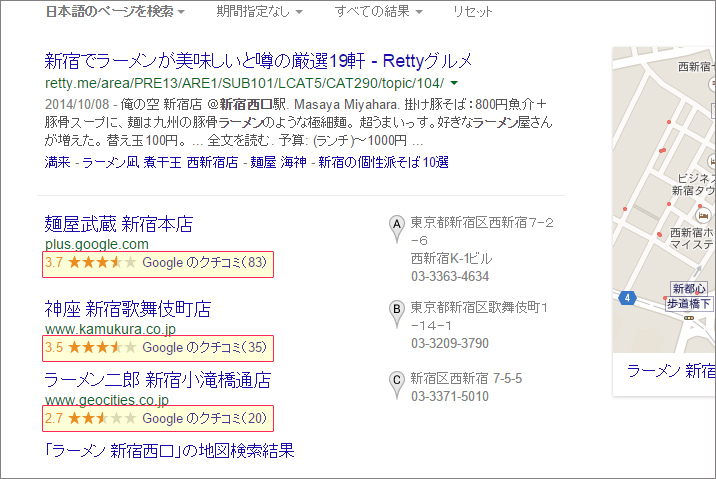Click the ラーメン 新宿 link below the map

(x=671, y=371)
